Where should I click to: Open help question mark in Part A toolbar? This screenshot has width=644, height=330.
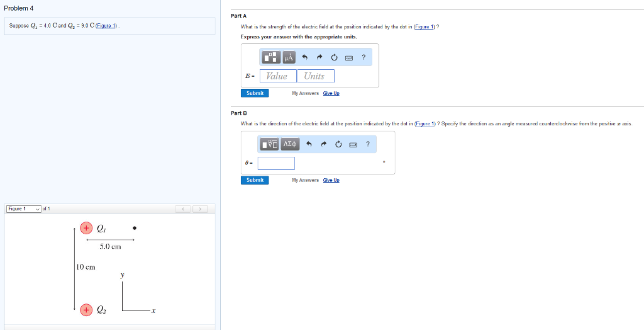coord(364,57)
